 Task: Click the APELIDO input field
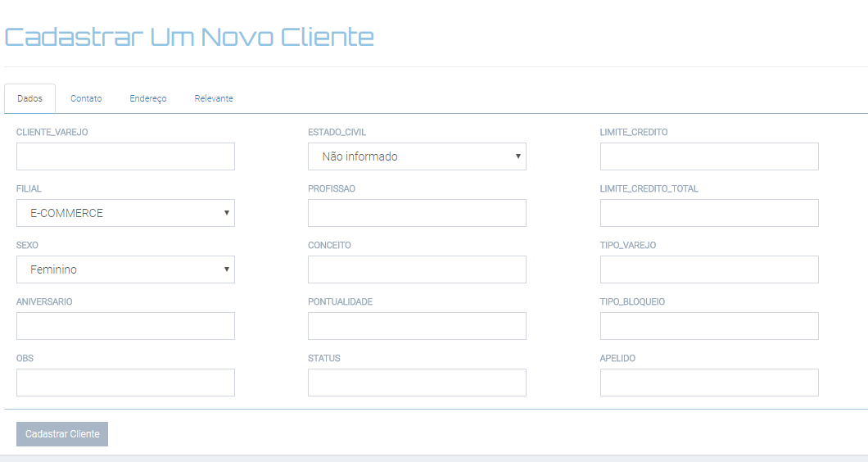[709, 383]
